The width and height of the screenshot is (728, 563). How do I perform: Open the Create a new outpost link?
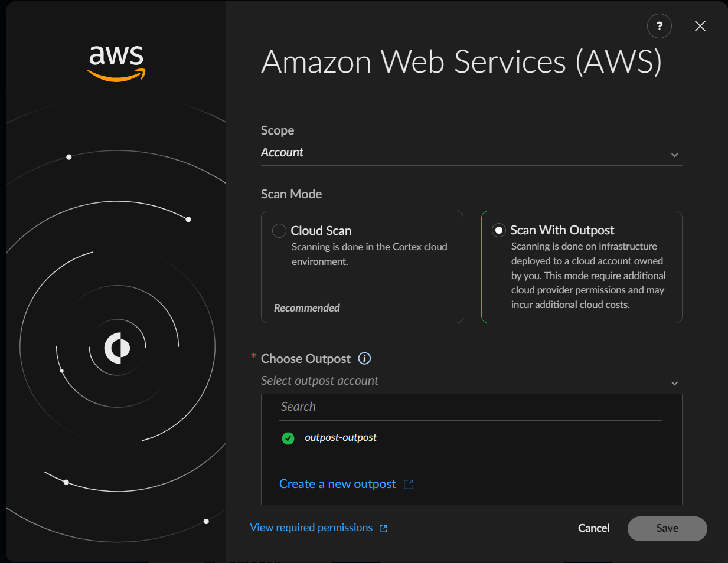337,485
